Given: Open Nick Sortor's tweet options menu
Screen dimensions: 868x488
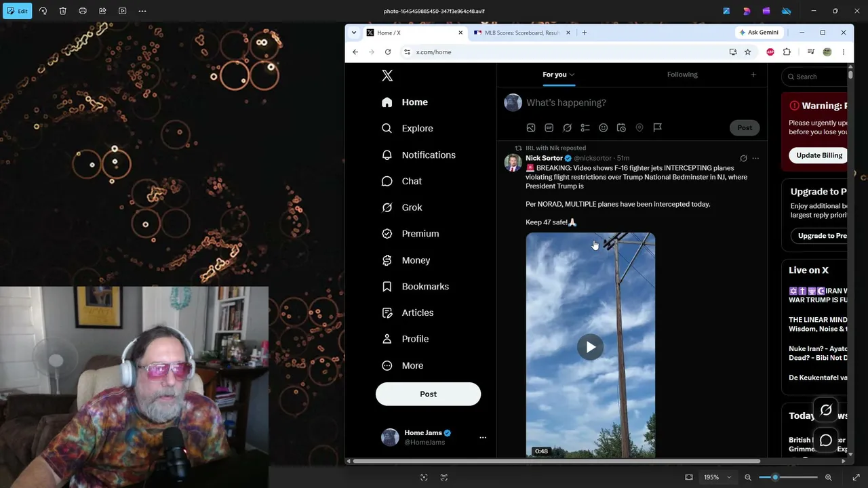Looking at the screenshot, I should [755, 159].
